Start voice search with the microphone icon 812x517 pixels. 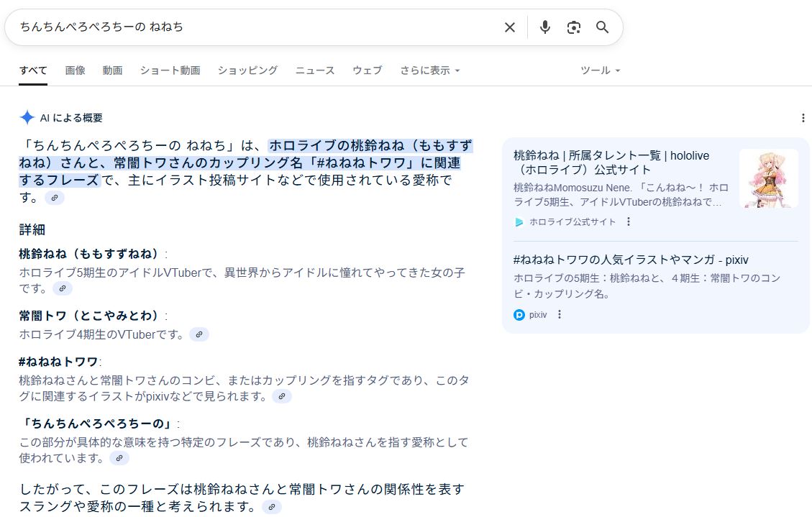pyautogui.click(x=544, y=27)
